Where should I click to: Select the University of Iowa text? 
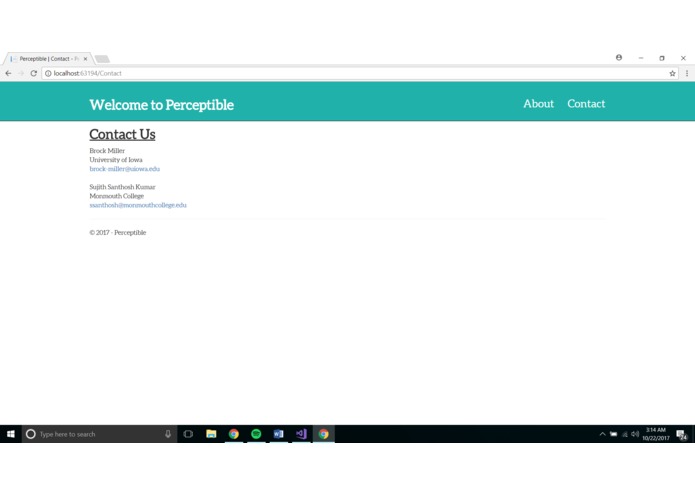click(116, 159)
